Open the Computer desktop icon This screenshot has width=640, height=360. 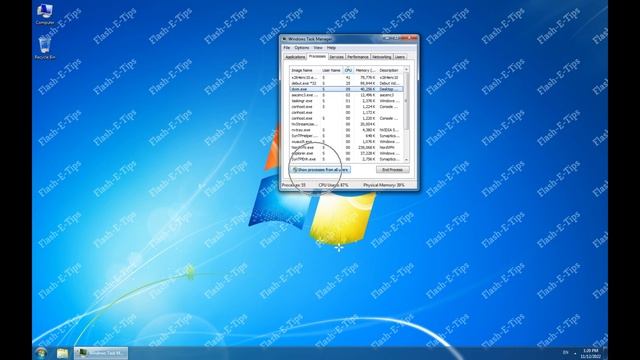(44, 14)
